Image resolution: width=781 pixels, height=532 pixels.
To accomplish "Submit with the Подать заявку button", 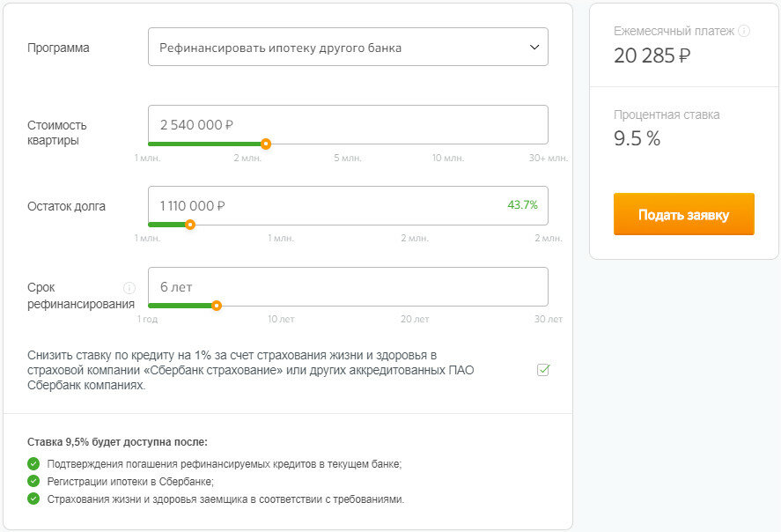I will 684,214.
